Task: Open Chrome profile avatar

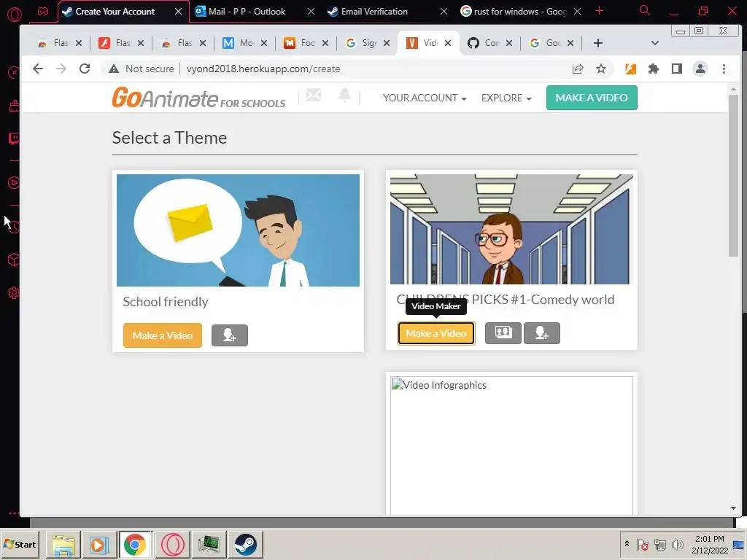Action: (700, 69)
